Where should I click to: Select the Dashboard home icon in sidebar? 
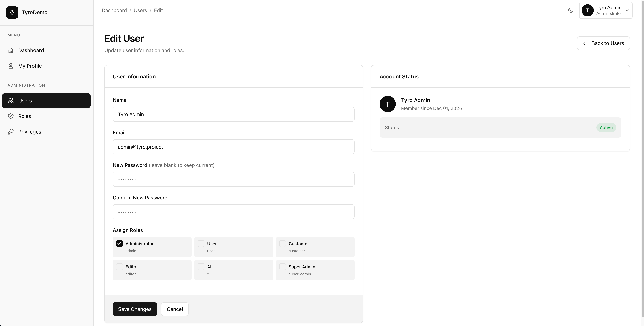click(x=11, y=50)
